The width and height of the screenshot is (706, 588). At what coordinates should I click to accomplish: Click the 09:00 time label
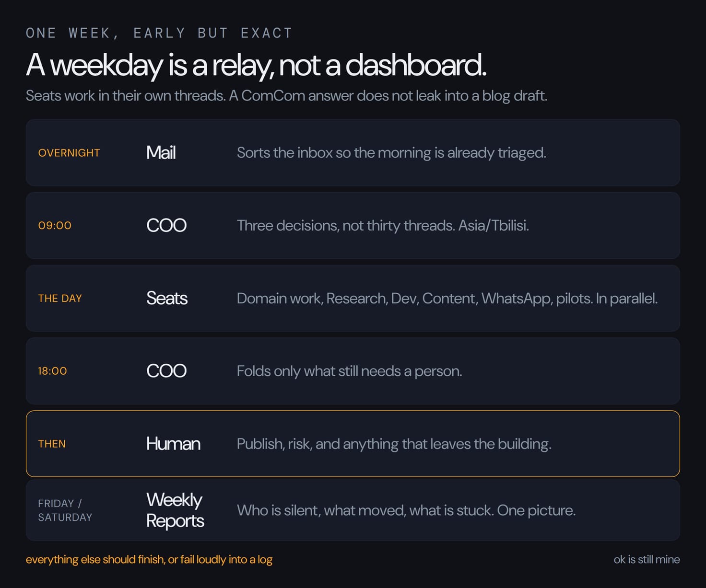point(55,225)
